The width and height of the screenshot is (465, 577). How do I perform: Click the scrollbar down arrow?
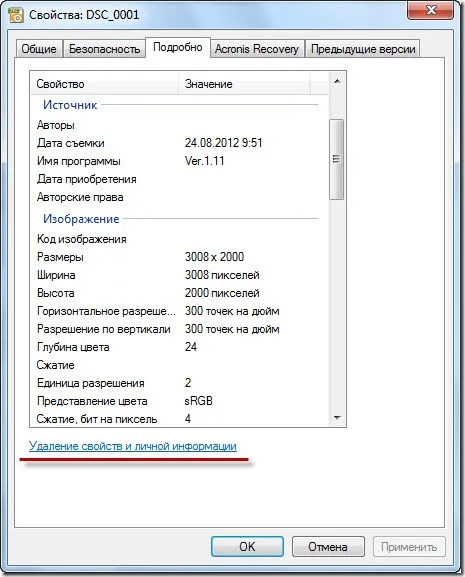tap(337, 418)
